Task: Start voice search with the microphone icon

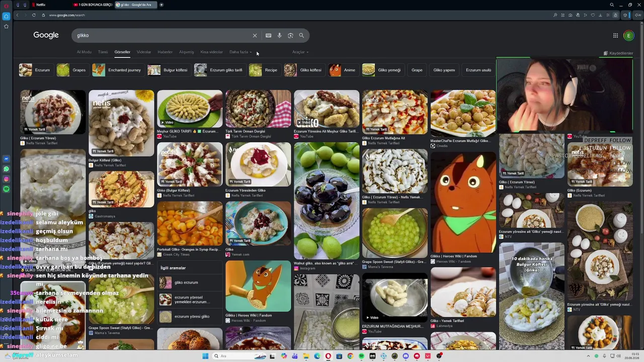Action: point(279,36)
